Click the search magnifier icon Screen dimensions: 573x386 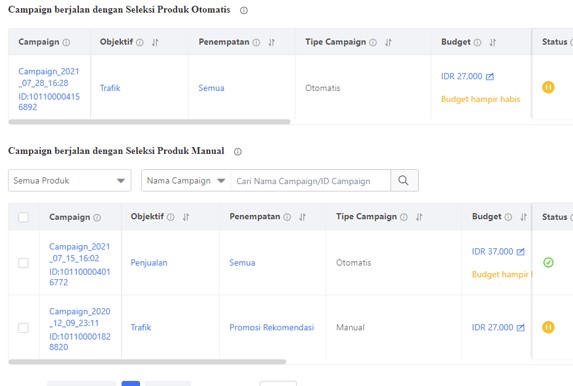pos(403,180)
